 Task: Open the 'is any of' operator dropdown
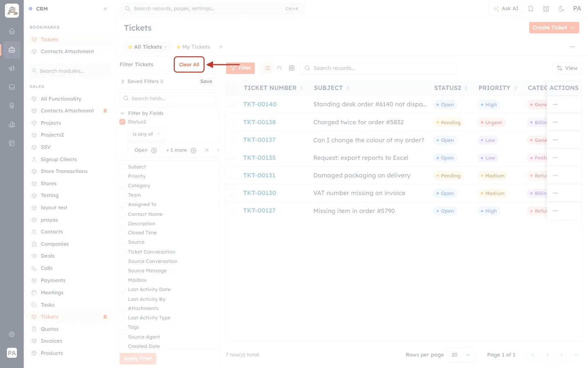pos(147,134)
